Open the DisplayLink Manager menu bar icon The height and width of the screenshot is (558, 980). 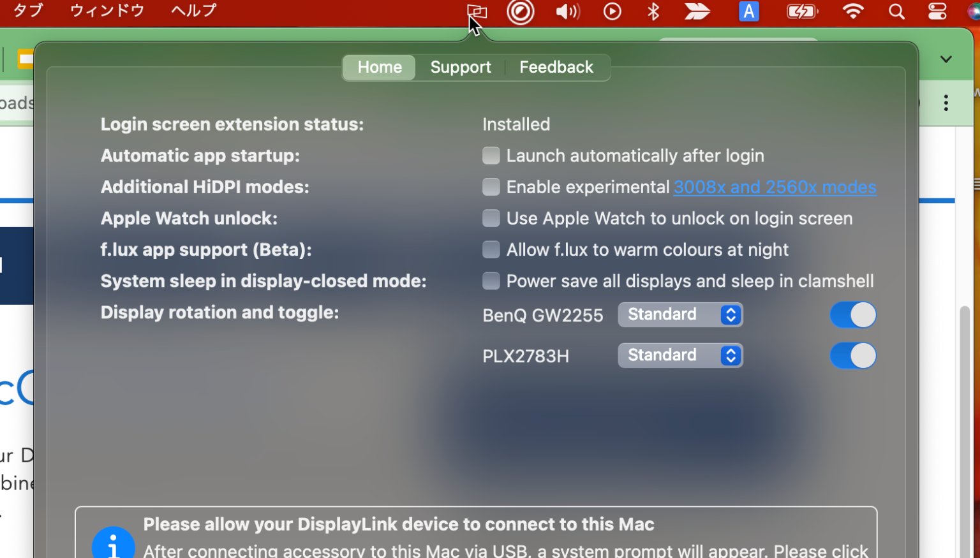point(476,11)
